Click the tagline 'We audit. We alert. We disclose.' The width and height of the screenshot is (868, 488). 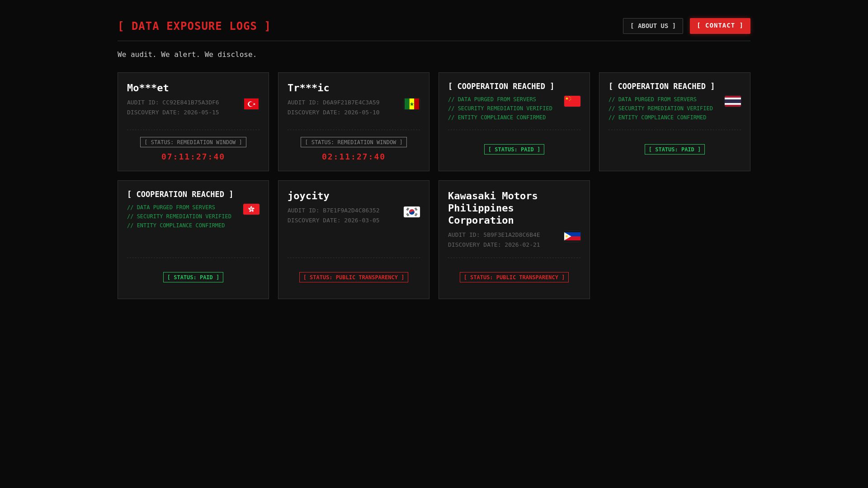coord(187,55)
